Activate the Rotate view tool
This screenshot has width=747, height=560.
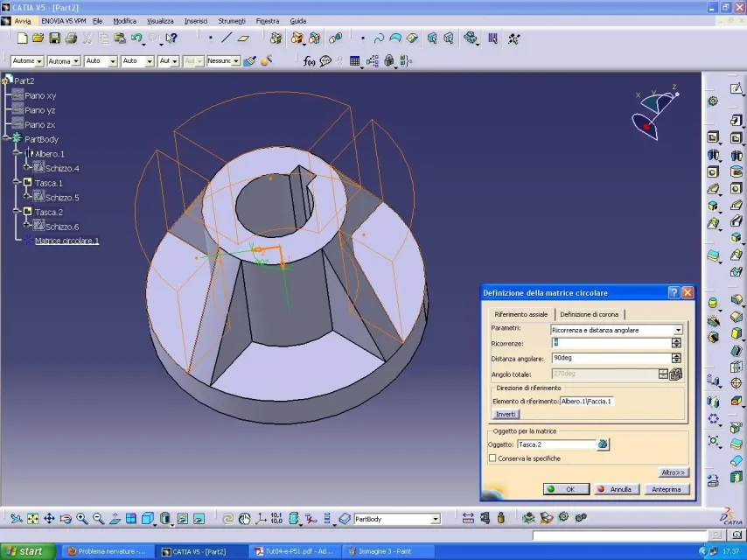point(66,519)
